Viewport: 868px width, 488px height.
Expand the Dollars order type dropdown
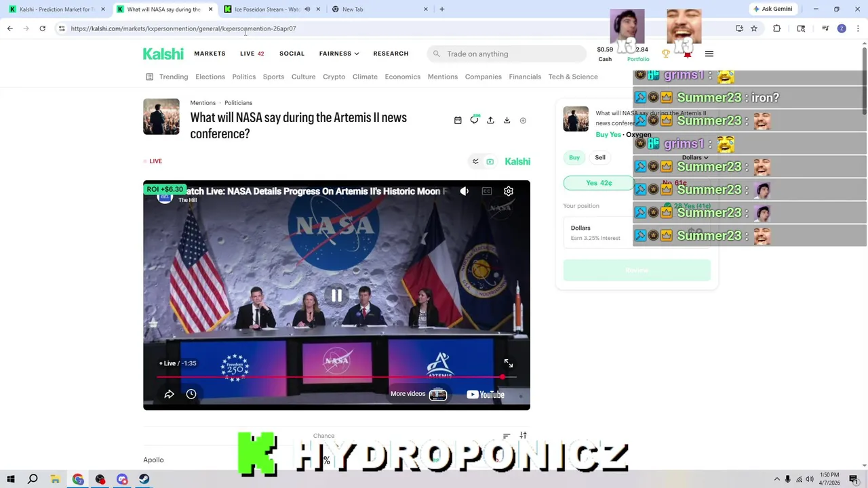695,157
